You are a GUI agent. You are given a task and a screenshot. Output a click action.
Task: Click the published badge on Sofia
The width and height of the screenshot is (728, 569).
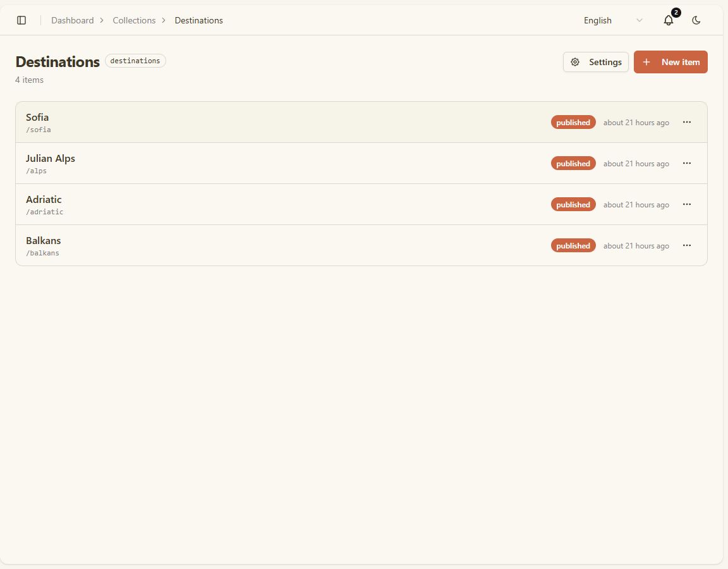573,122
